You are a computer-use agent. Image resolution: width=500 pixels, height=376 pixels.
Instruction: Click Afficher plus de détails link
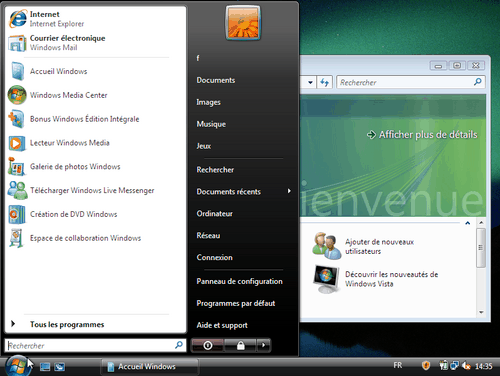(x=422, y=135)
